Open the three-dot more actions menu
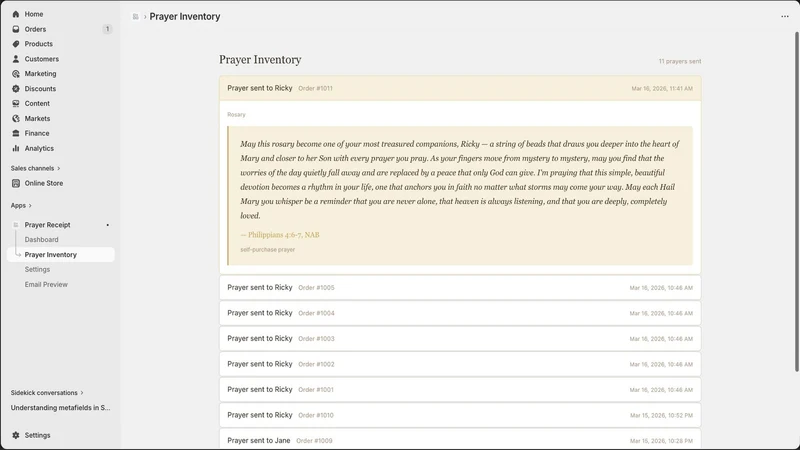 785,16
